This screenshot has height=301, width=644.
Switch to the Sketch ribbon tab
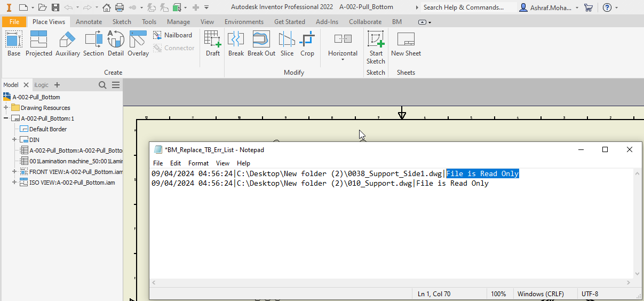pyautogui.click(x=122, y=22)
